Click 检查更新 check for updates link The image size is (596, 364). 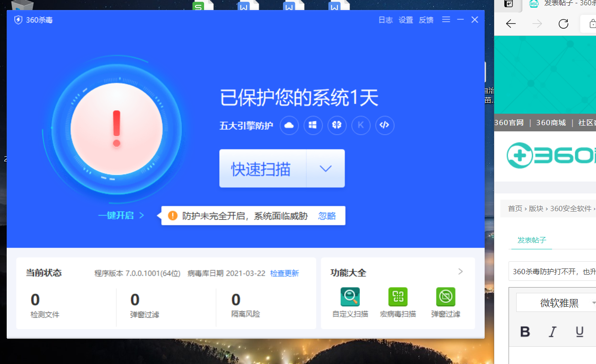pos(284,273)
